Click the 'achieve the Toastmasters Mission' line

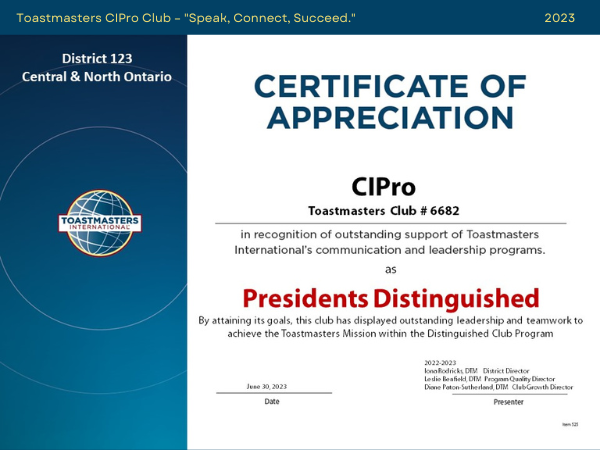(x=390, y=334)
